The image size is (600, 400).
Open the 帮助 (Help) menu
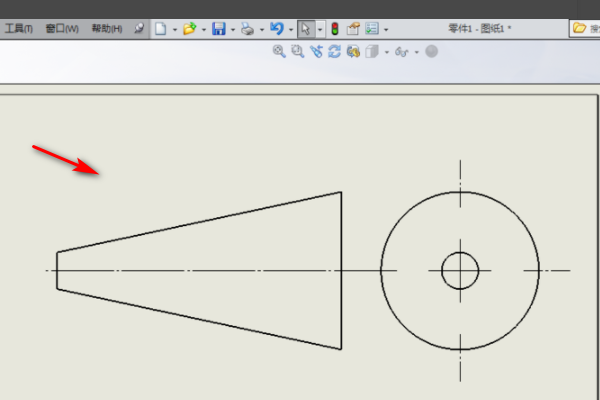107,29
